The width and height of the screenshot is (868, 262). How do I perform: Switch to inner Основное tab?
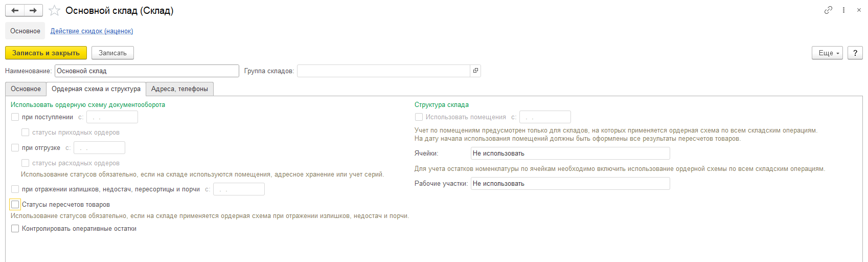click(x=26, y=89)
